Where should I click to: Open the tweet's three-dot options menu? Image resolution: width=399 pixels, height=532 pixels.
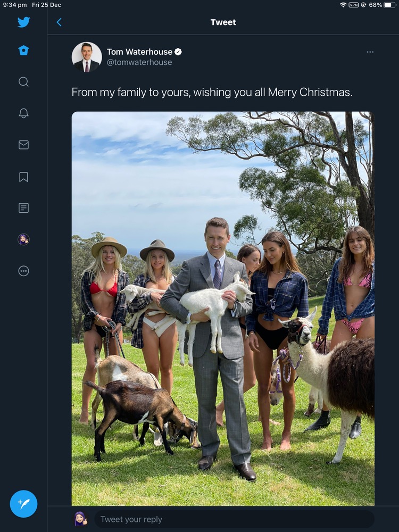[370, 52]
